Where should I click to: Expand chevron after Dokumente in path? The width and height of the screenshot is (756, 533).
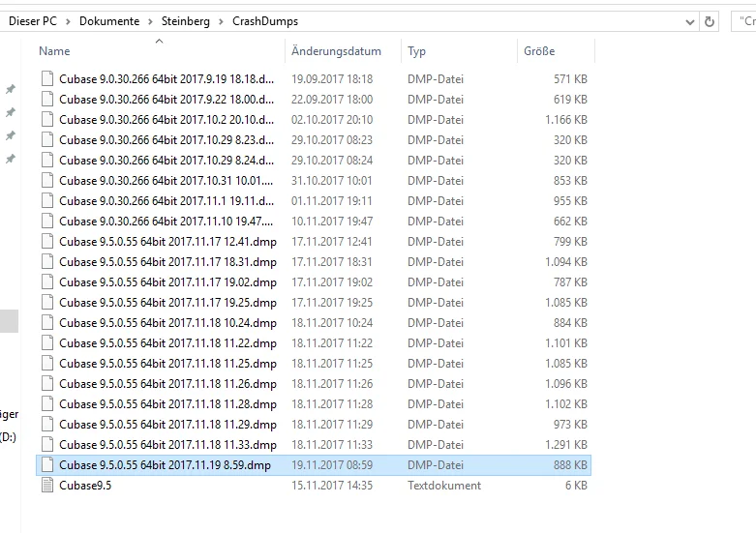(150, 21)
